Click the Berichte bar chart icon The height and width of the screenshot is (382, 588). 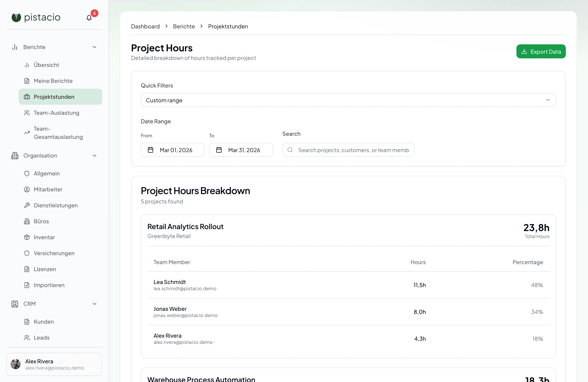tap(15, 47)
